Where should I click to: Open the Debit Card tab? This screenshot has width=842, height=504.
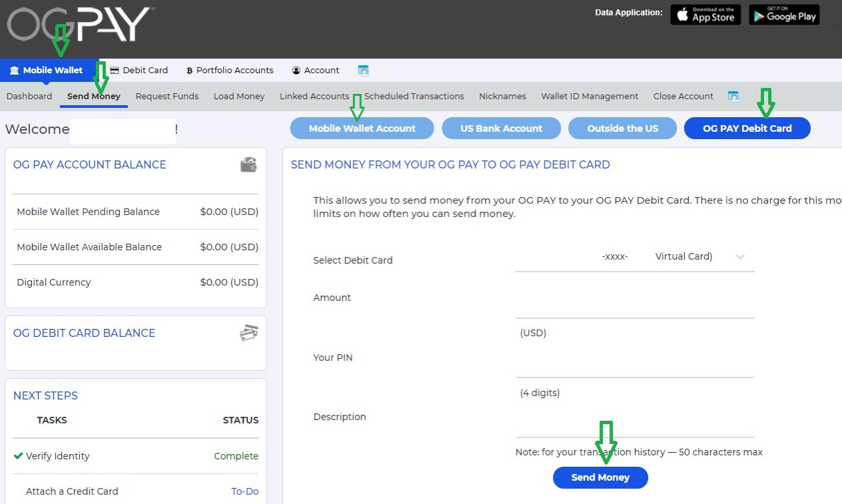pyautogui.click(x=139, y=70)
